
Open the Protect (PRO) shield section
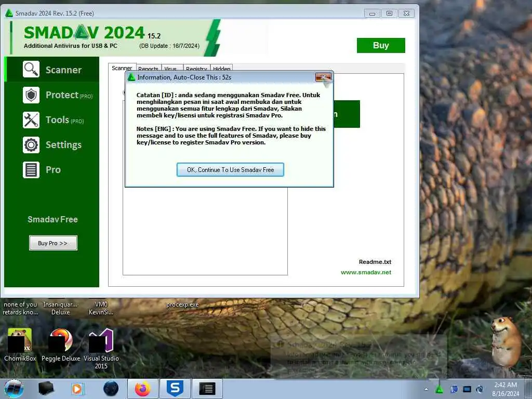[52, 95]
